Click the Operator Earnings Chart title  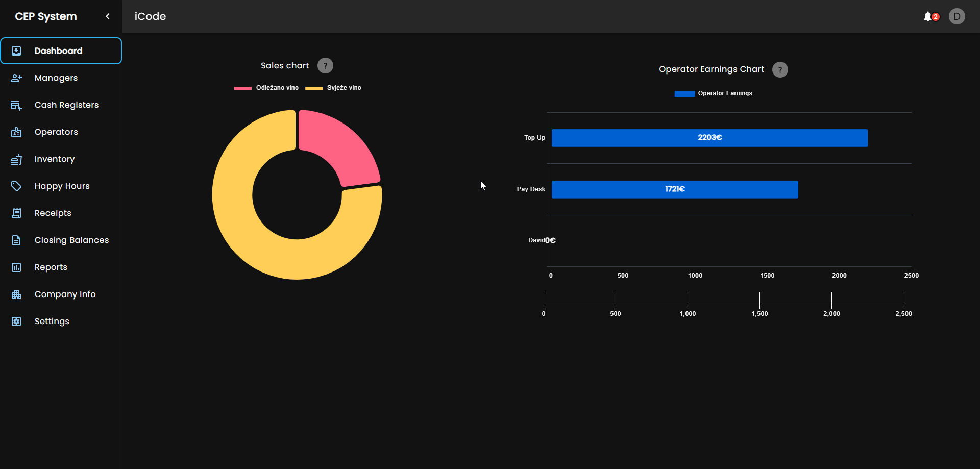pyautogui.click(x=712, y=69)
